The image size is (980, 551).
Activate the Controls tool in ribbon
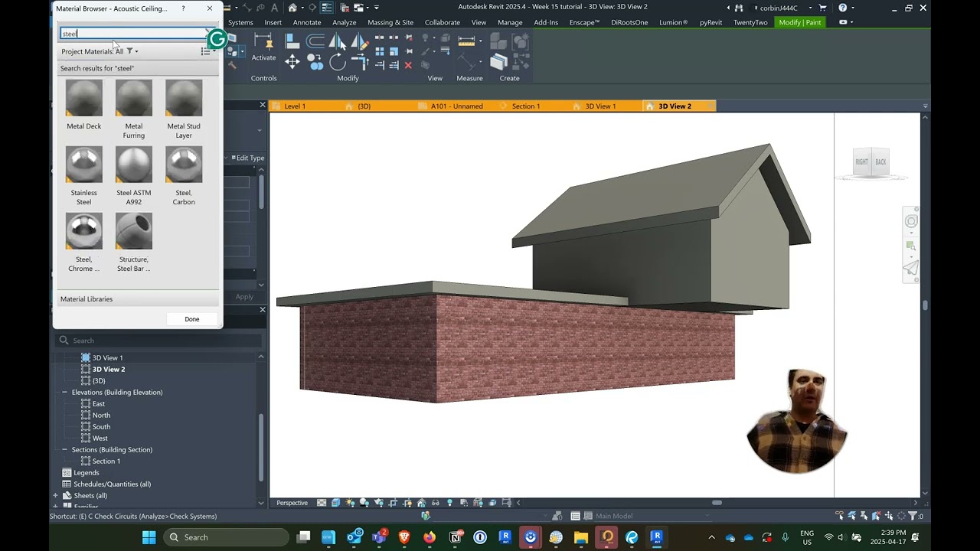pos(263,46)
